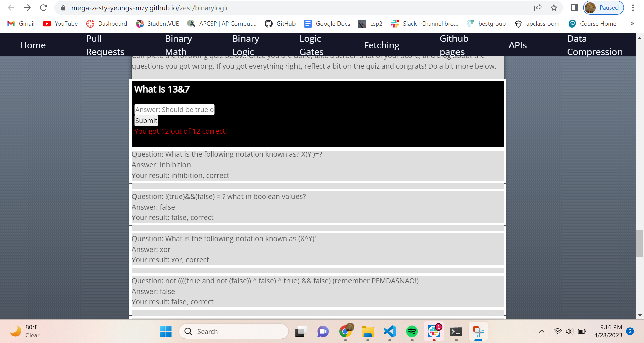The width and height of the screenshot is (644, 343).
Task: Click the taskbar Search box
Action: 234,331
